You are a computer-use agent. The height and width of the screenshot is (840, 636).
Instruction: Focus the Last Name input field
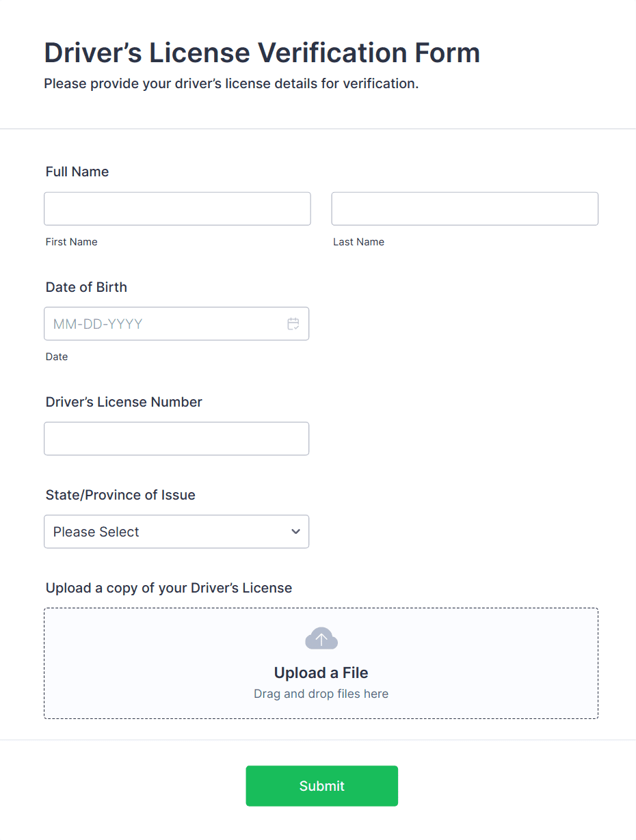pyautogui.click(x=465, y=208)
